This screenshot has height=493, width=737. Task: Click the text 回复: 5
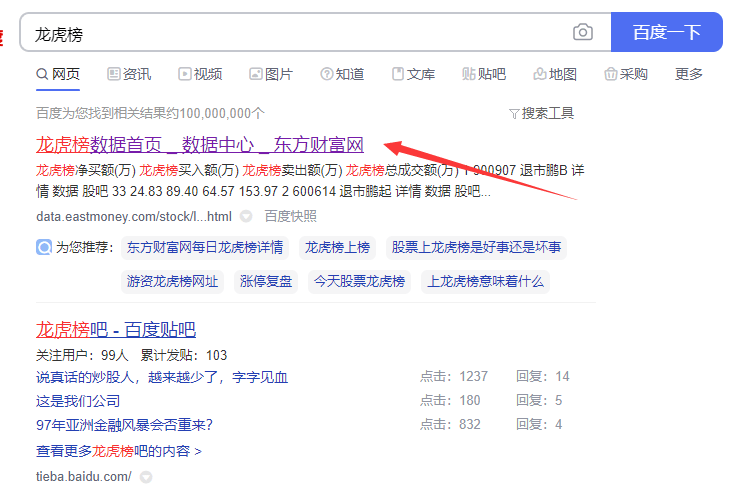pyautogui.click(x=539, y=400)
